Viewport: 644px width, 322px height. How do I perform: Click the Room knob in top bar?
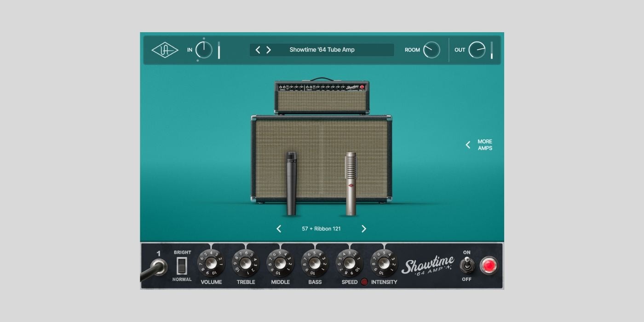(431, 50)
